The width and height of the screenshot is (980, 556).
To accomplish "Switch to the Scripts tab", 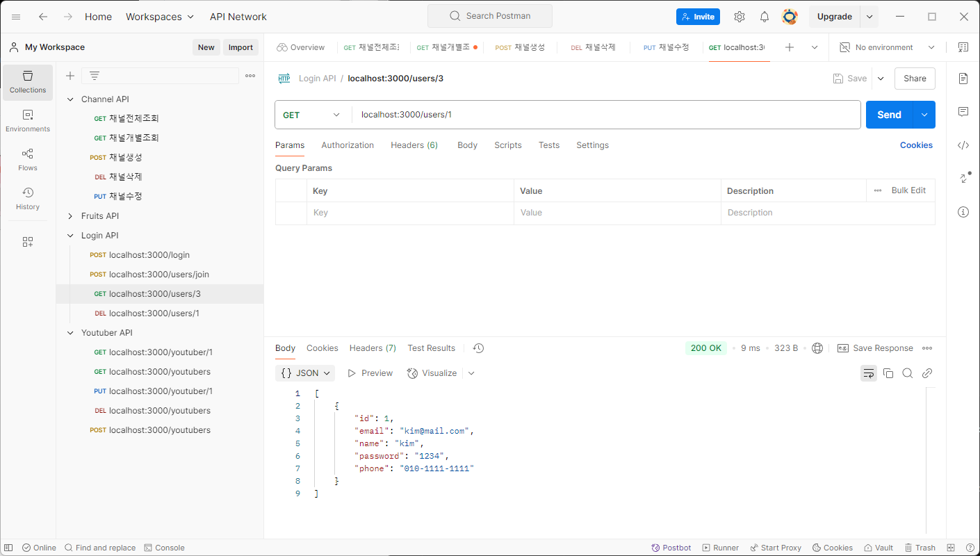I will pyautogui.click(x=508, y=145).
